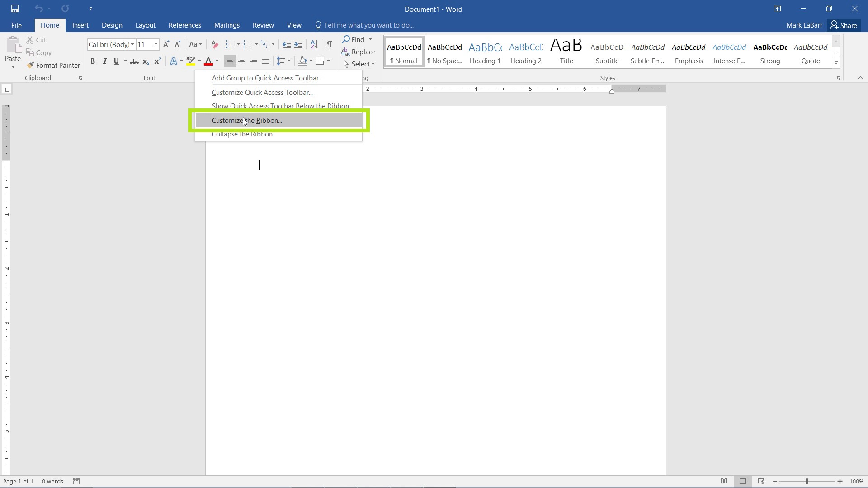Click Collapse the Ribbon menu item
The image size is (868, 488).
click(x=242, y=133)
